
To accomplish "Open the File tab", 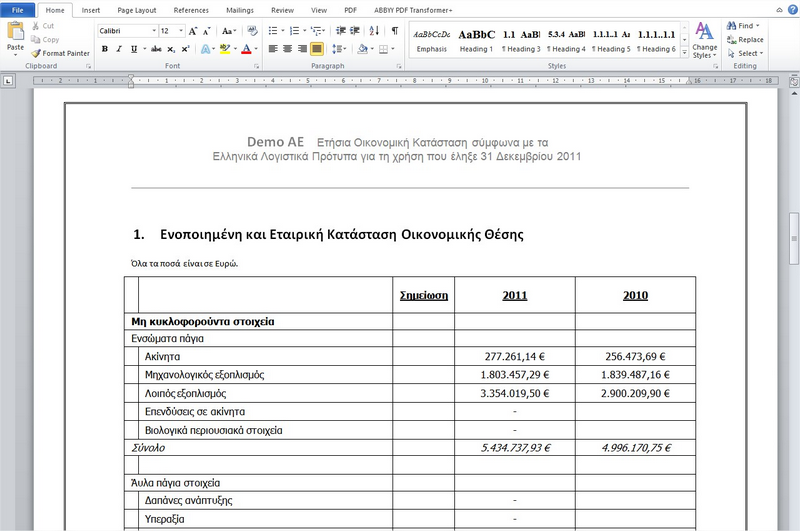I will (18, 10).
